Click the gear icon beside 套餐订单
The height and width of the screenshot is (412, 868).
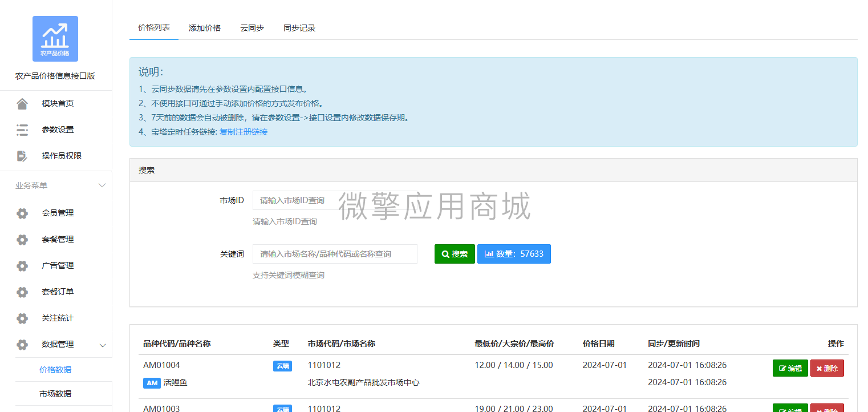pos(22,292)
